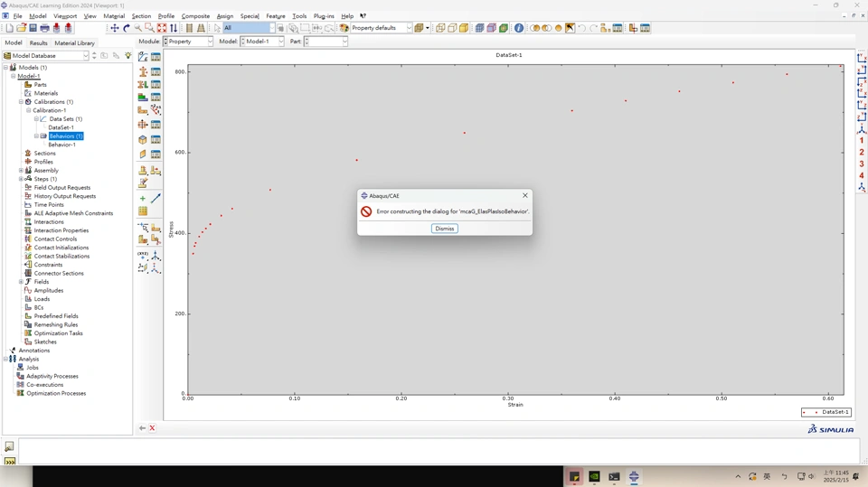Switch to the Results tab
The height and width of the screenshot is (487, 868).
coord(38,42)
